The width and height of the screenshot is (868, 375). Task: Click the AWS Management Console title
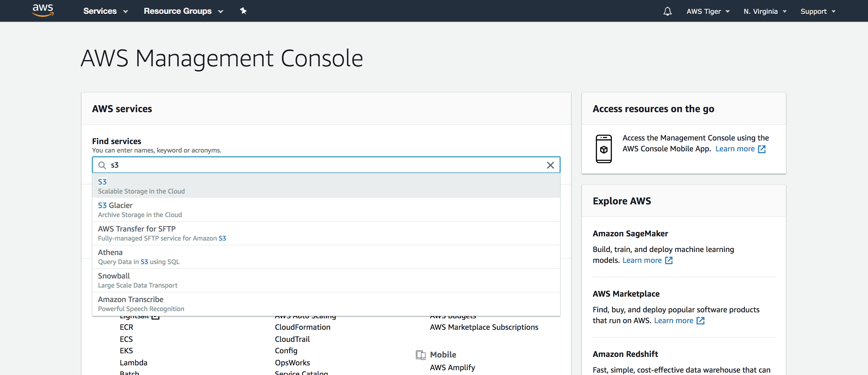coord(222,58)
